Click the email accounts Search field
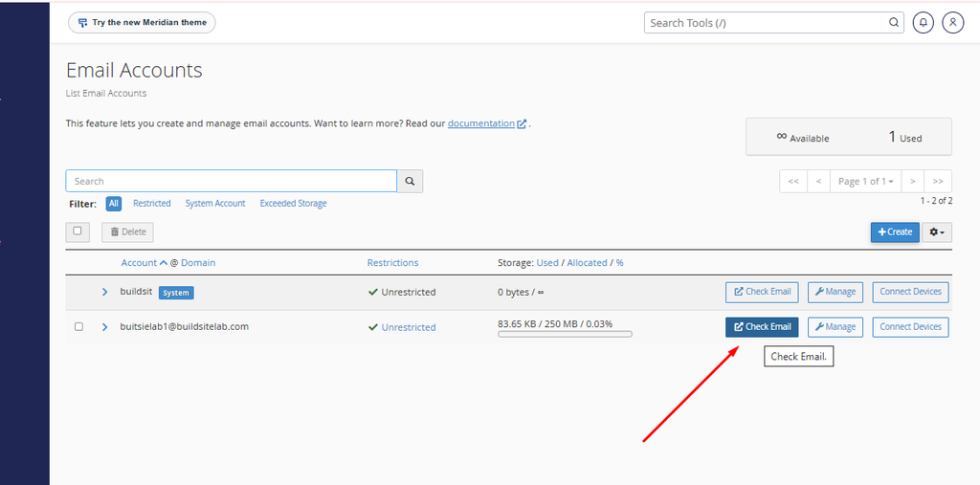 (232, 181)
